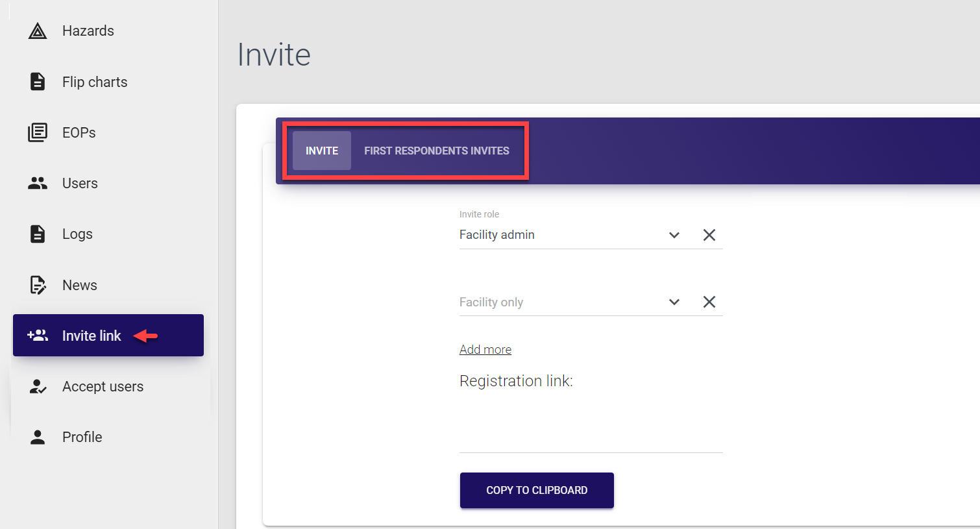Viewport: 980px width, 529px height.
Task: Click the Add more link
Action: pos(485,350)
